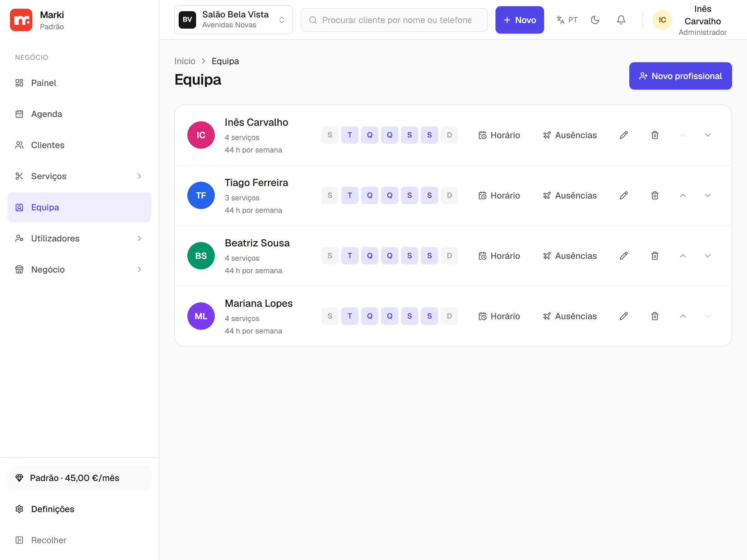Open Ausências for Tiago Ferreira
This screenshot has width=747, height=560.
569,195
